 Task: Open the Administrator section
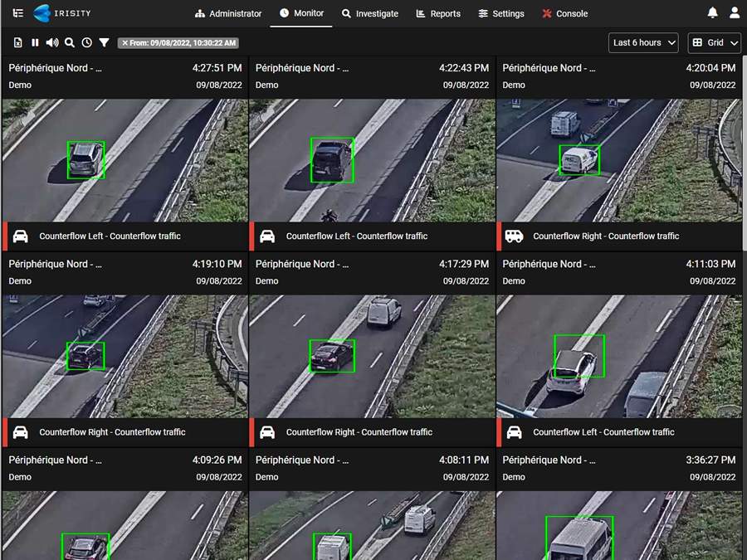(228, 13)
